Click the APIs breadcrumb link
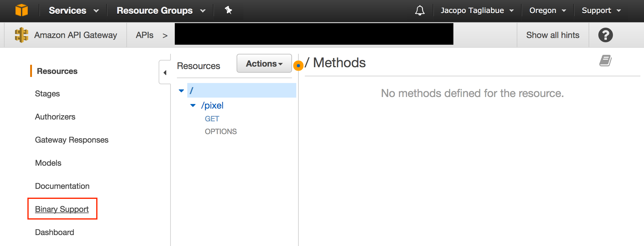The width and height of the screenshot is (644, 246). (145, 35)
